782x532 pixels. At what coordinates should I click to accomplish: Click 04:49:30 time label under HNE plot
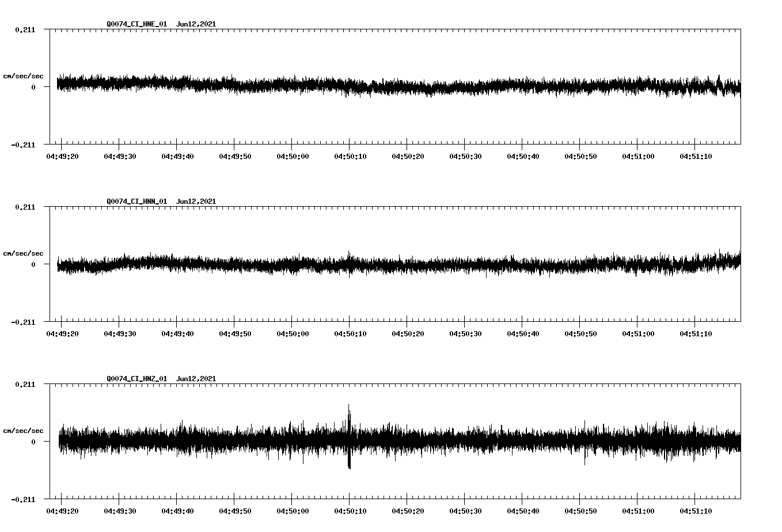[x=120, y=157]
